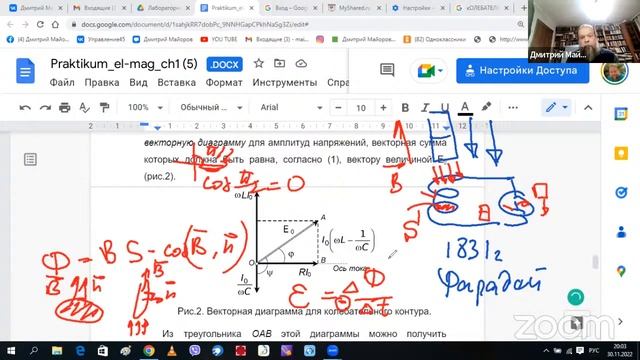Open the paragraph style dropdown

click(211, 107)
